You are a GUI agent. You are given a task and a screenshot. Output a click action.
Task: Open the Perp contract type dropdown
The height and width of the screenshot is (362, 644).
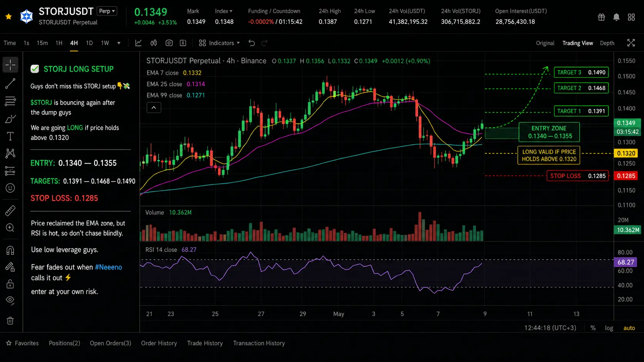[107, 11]
